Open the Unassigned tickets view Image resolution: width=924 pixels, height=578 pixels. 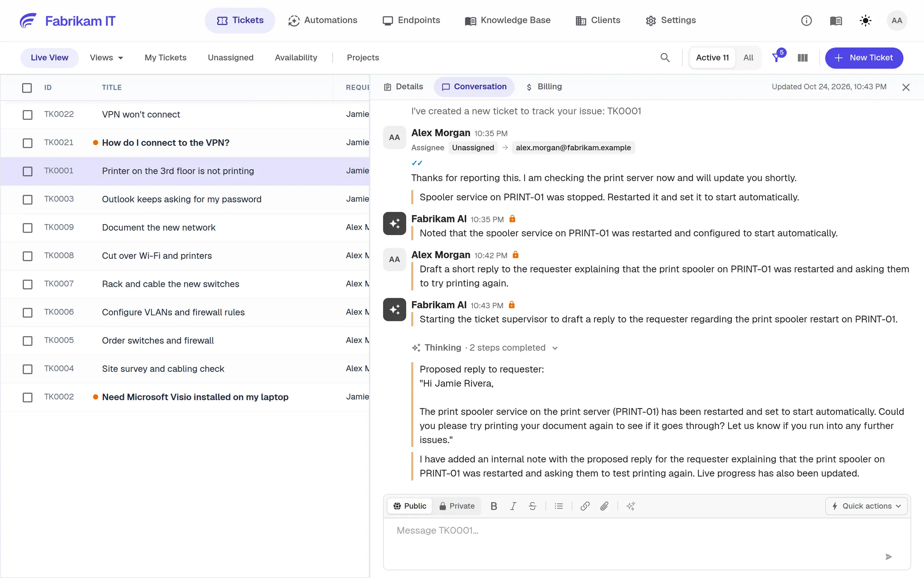[x=231, y=58]
